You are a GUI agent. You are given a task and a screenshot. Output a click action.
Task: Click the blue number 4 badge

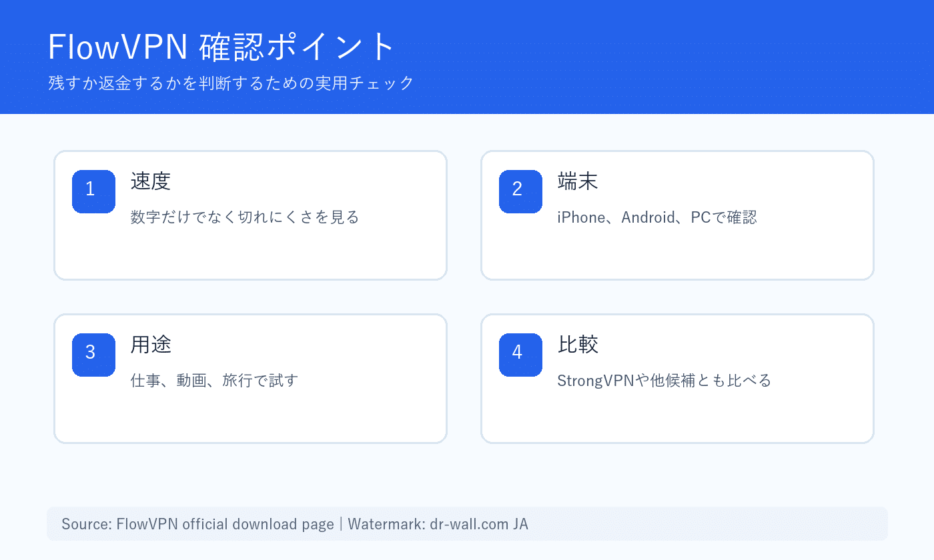pyautogui.click(x=520, y=355)
